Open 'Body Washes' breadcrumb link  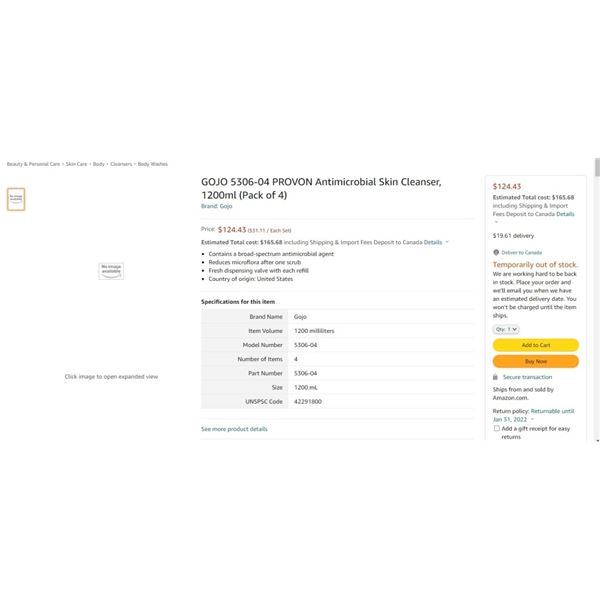[153, 163]
